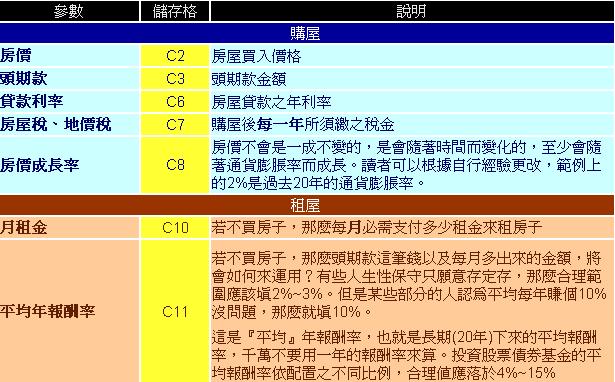Image resolution: width=615 pixels, height=382 pixels.
Task: Click the 房屋稅、地價稅 parameter label
Action: point(56,124)
